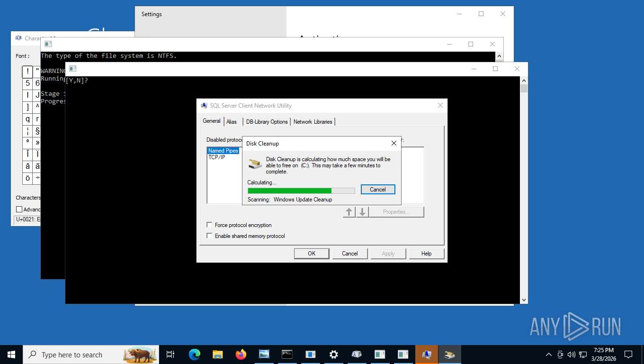Image resolution: width=644 pixels, height=364 pixels.
Task: Close the SQL Server Client Network Utility
Action: [x=440, y=106]
